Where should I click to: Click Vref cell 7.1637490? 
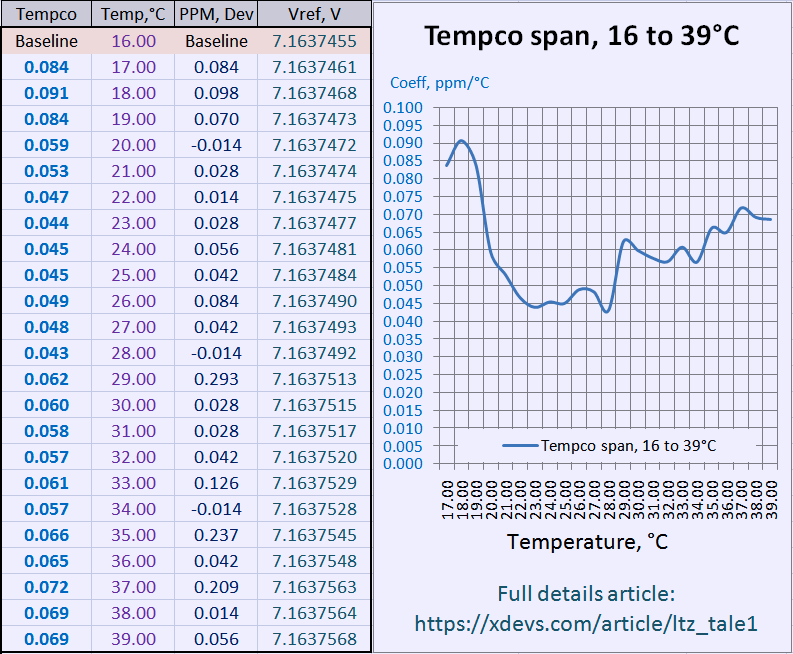[314, 301]
